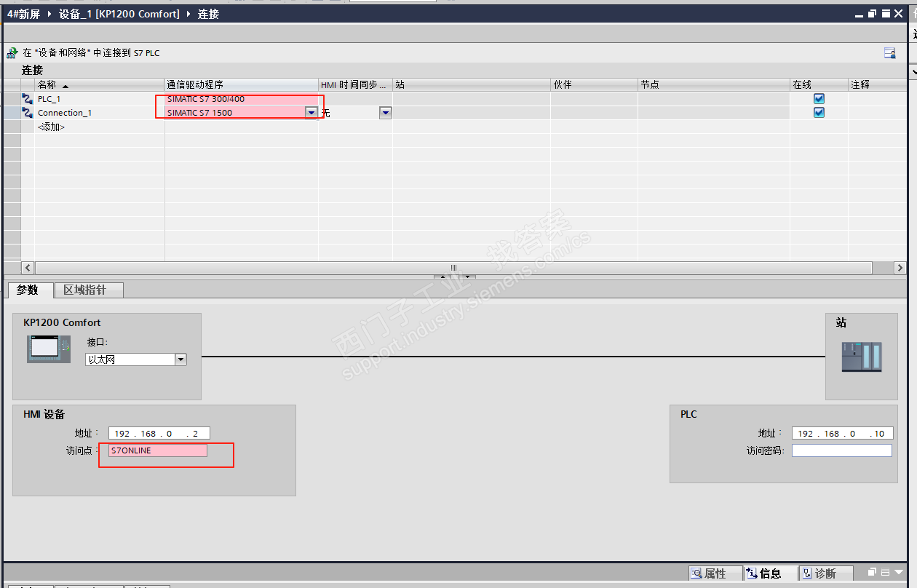917x588 pixels.
Task: Click the Info tab icon
Action: click(751, 573)
